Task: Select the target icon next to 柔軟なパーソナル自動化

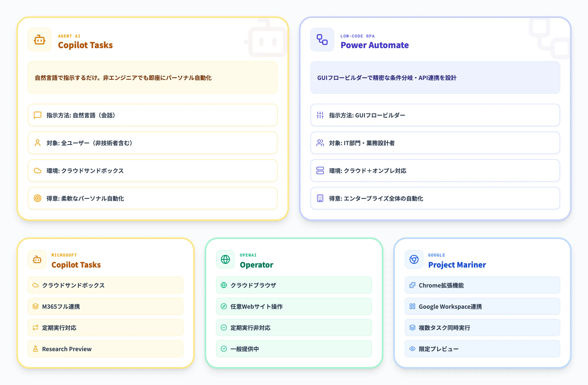Action: tap(37, 198)
